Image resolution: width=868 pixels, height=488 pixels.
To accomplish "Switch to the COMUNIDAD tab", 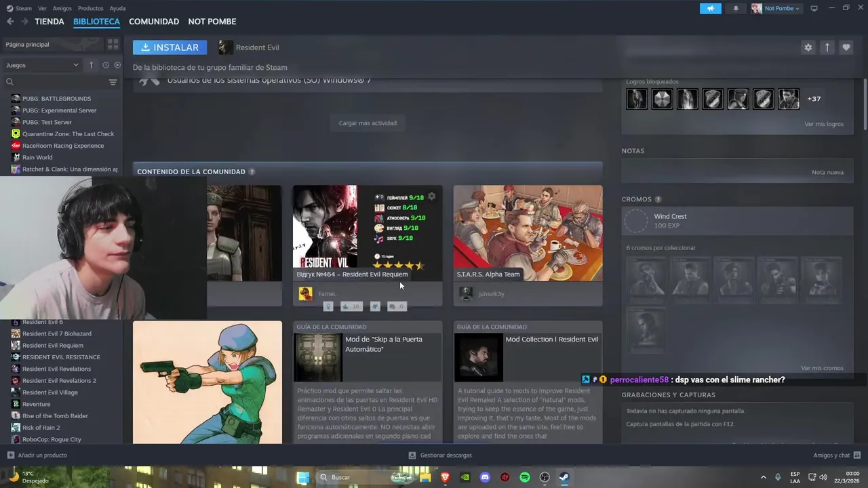I will coord(154,22).
